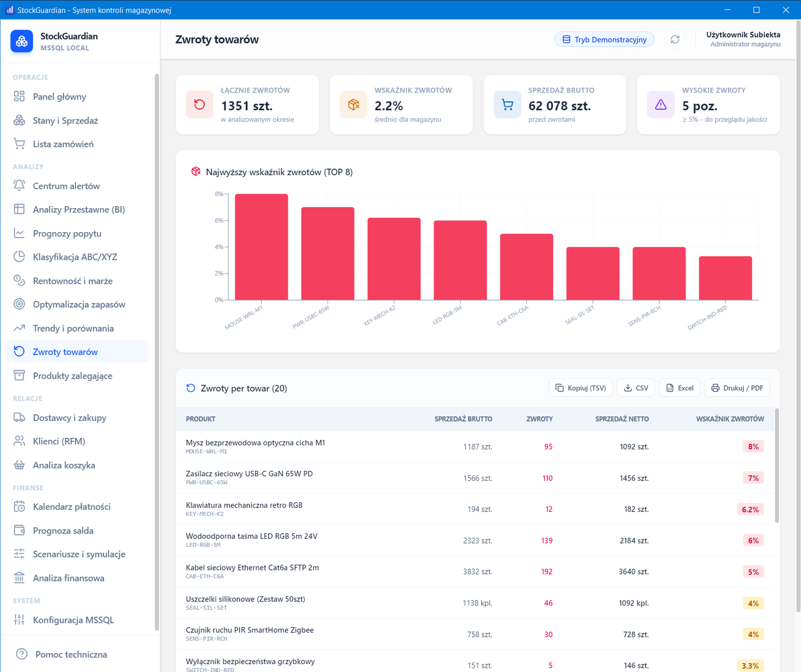Export returns table to CSV
The height and width of the screenshot is (672, 801).
click(x=636, y=388)
